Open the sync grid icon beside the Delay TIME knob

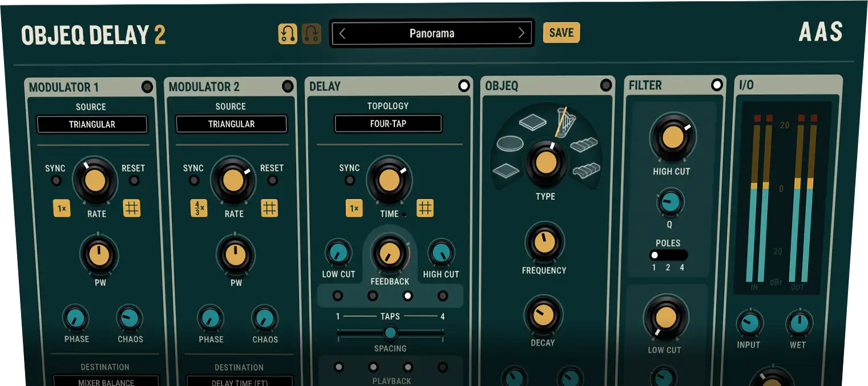click(x=425, y=208)
